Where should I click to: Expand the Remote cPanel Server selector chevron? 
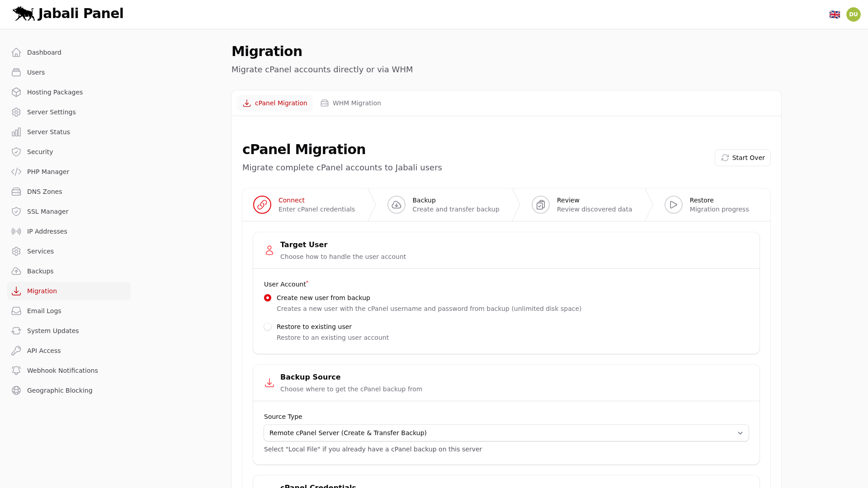coord(741,433)
